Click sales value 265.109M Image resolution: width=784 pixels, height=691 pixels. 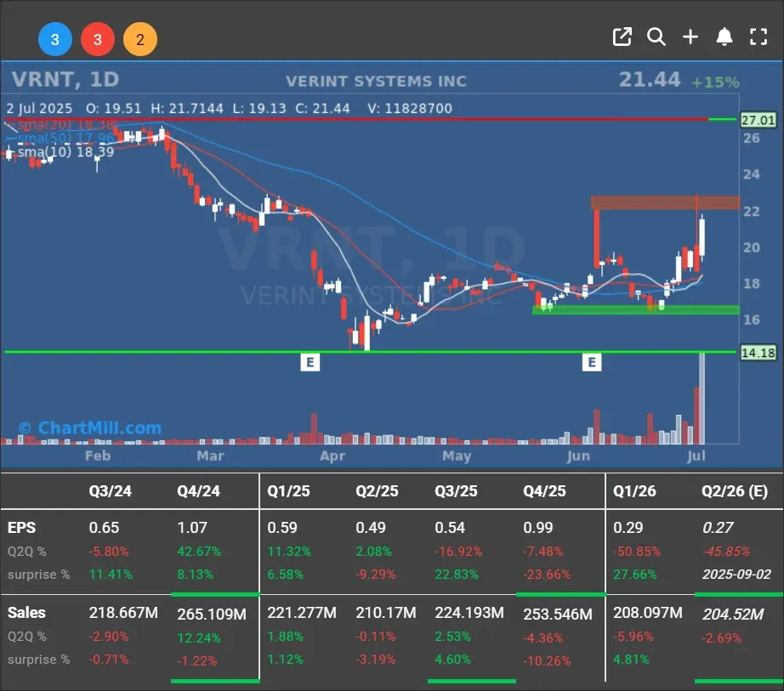pos(212,614)
